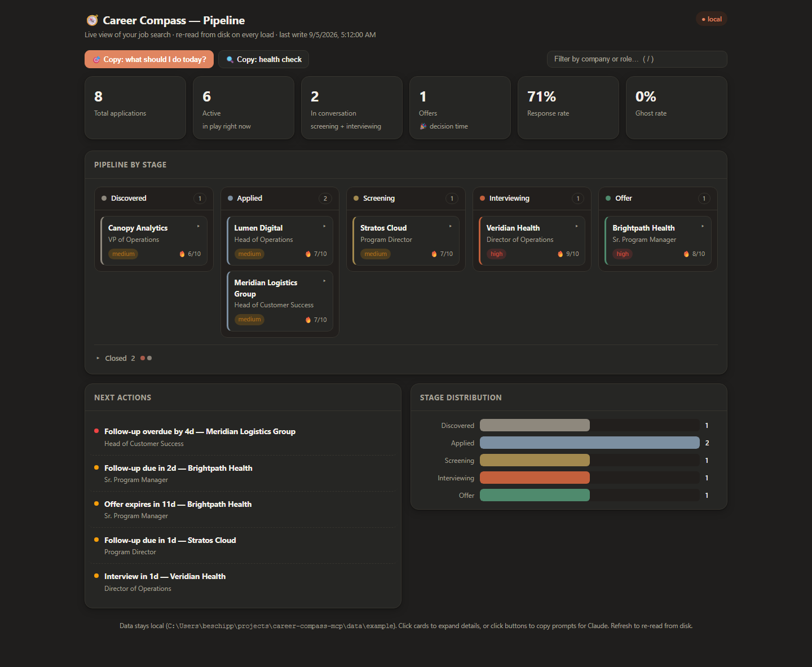Screen dimensions: 812x667
Task: Click the party icon next to decision time
Action: [x=423, y=126]
